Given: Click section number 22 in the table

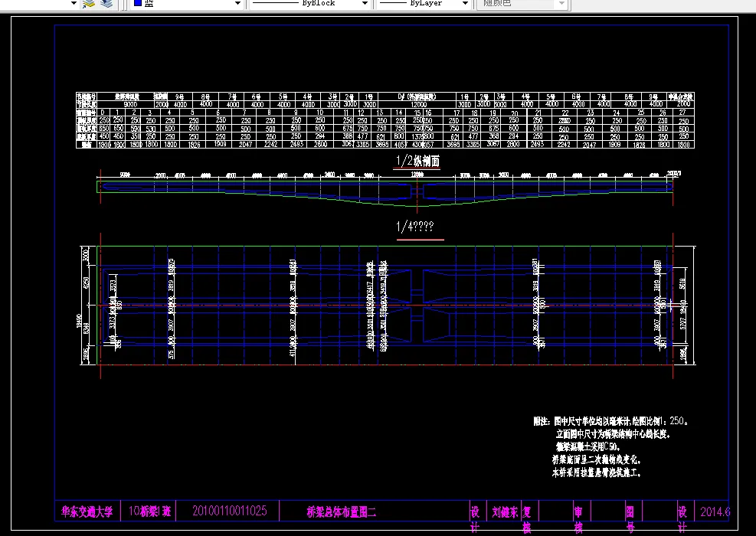Looking at the screenshot, I should click(x=565, y=113).
